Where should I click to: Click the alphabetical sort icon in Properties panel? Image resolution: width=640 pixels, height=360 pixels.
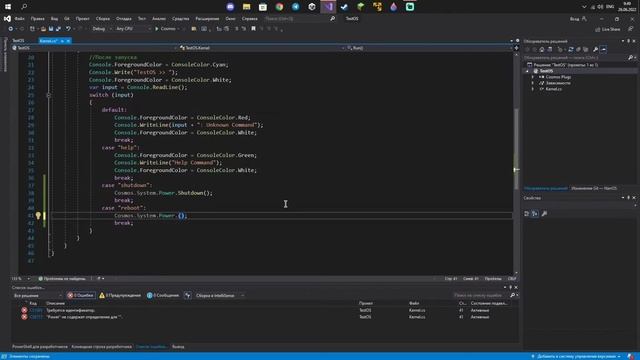[535, 213]
